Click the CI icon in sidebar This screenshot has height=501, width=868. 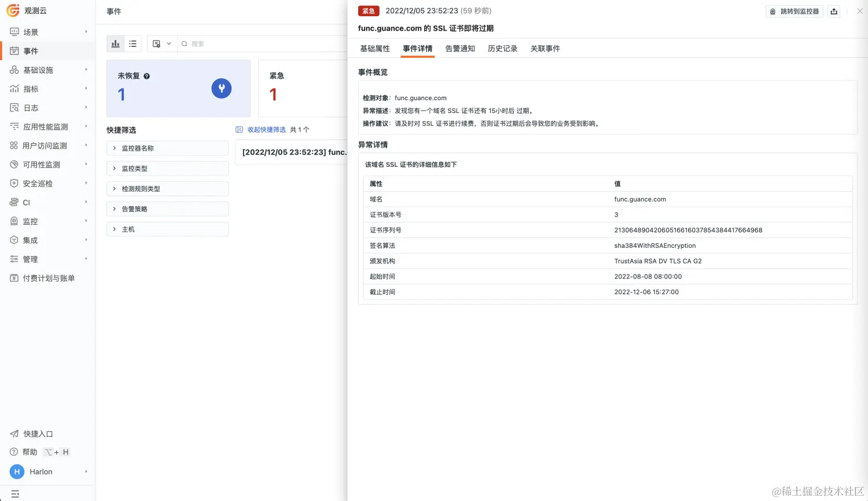click(14, 202)
